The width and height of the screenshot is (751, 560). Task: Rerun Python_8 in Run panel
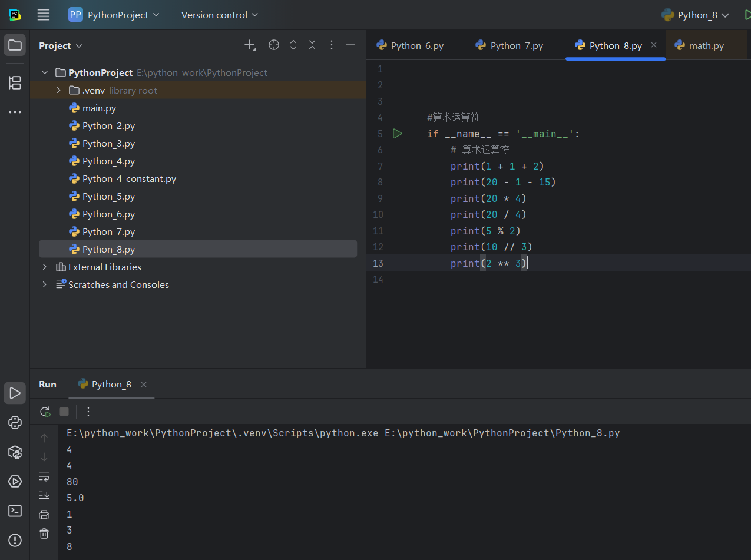coord(45,412)
